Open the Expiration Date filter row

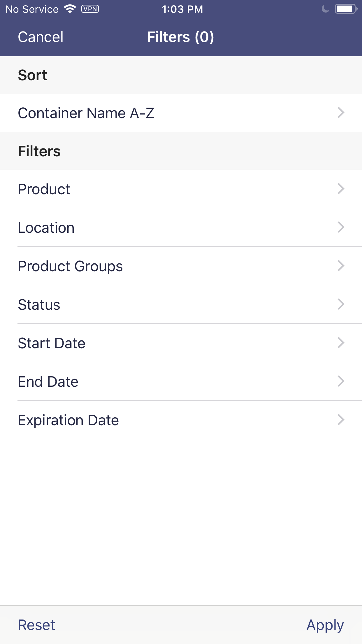pos(181,420)
